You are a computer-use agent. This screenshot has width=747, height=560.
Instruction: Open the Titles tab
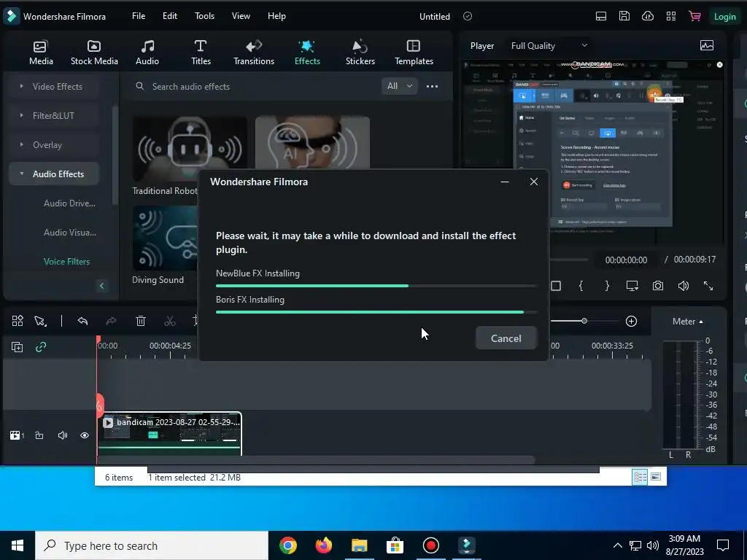coord(201,52)
